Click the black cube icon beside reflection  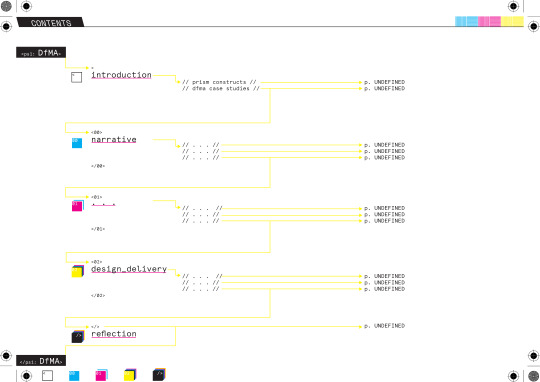[x=77, y=336]
